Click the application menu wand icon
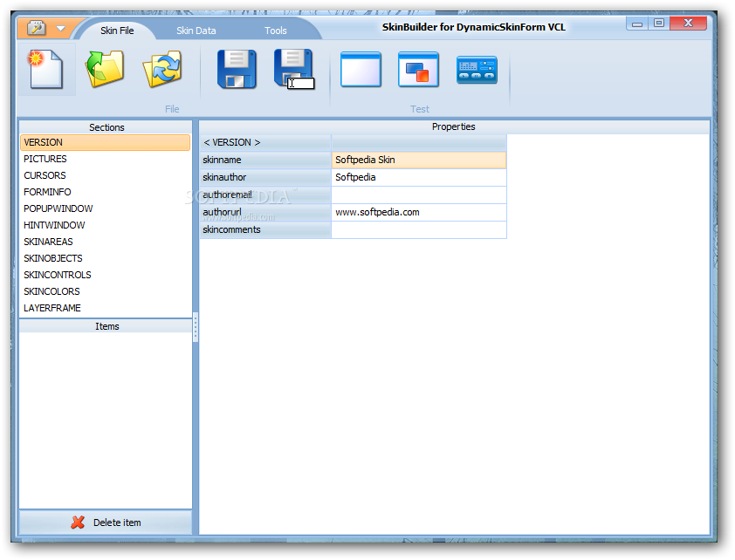This screenshot has height=560, width=735. [36, 28]
